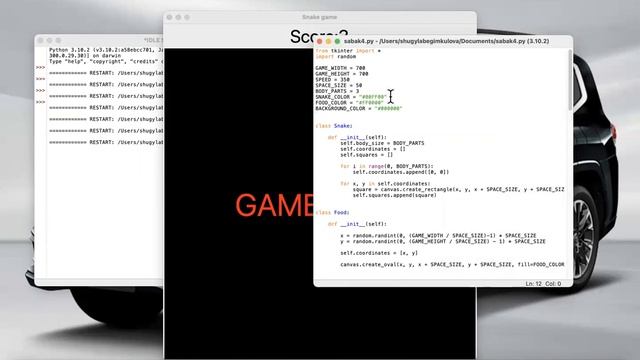Image resolution: width=640 pixels, height=360 pixels.
Task: Click the 'self.squares = []' line
Action: click(367, 155)
